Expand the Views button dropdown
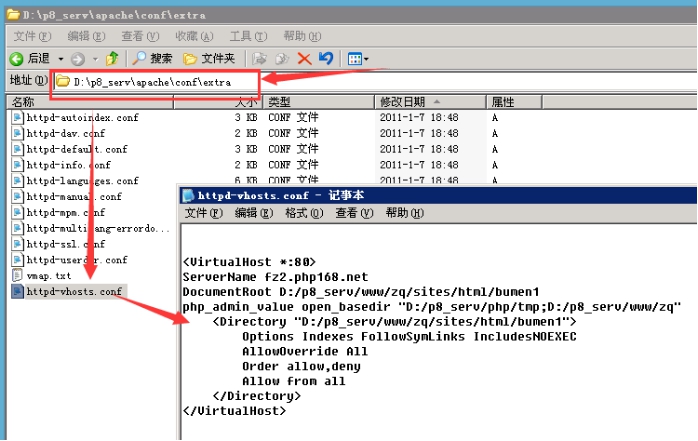This screenshot has width=698, height=441. tap(367, 59)
